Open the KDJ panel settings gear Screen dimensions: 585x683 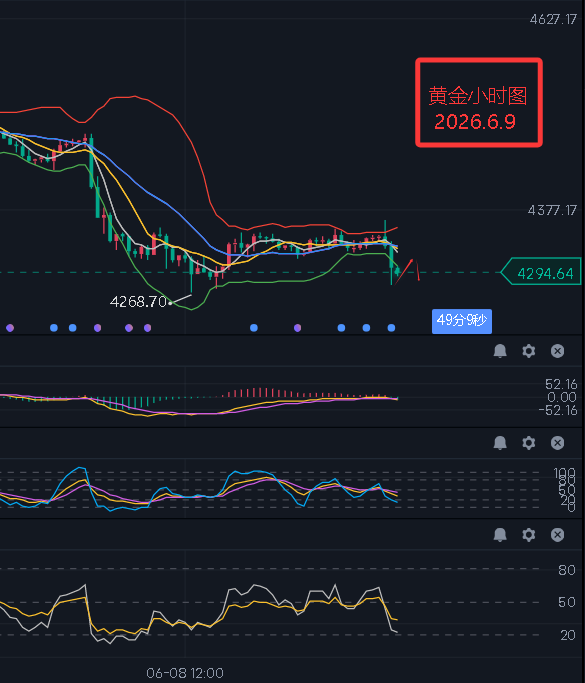529,443
